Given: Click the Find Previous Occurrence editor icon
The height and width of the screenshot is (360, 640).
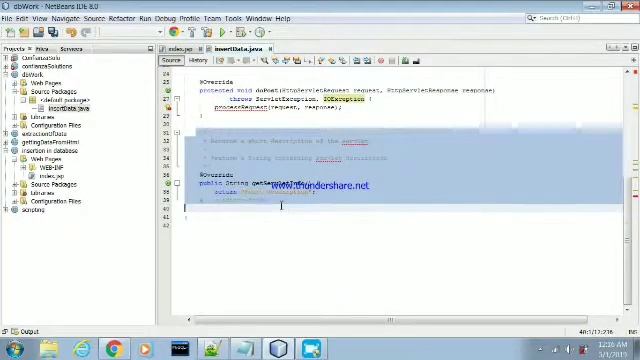Looking at the screenshot, I should [x=276, y=61].
